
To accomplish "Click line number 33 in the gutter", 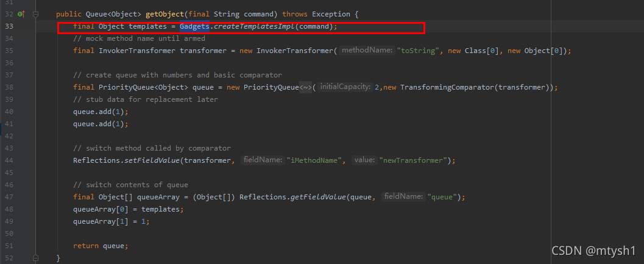I will point(9,27).
